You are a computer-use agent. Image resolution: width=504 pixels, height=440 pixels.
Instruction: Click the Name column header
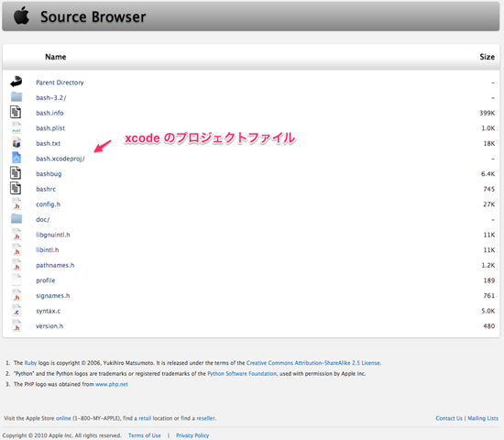[x=56, y=57]
